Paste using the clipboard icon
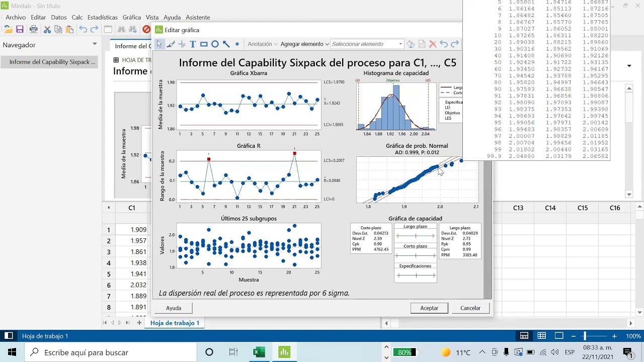The width and height of the screenshot is (644, 362). 69,30
